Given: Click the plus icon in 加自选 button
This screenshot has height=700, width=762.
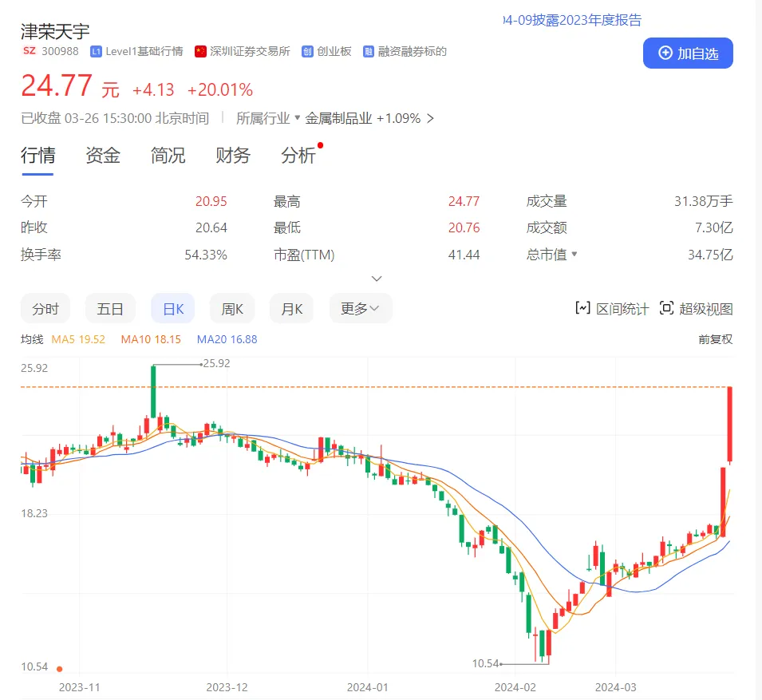Looking at the screenshot, I should click(x=665, y=53).
